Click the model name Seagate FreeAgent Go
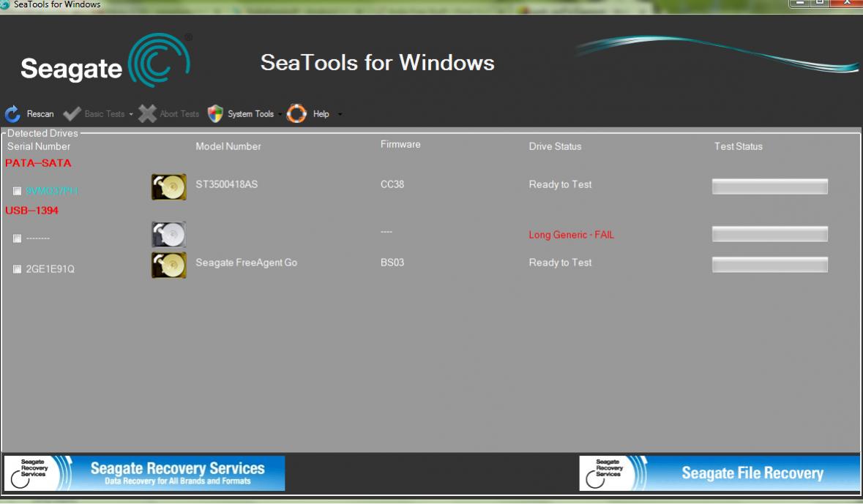Viewport: 863px width, 504px height. pyautogui.click(x=246, y=263)
